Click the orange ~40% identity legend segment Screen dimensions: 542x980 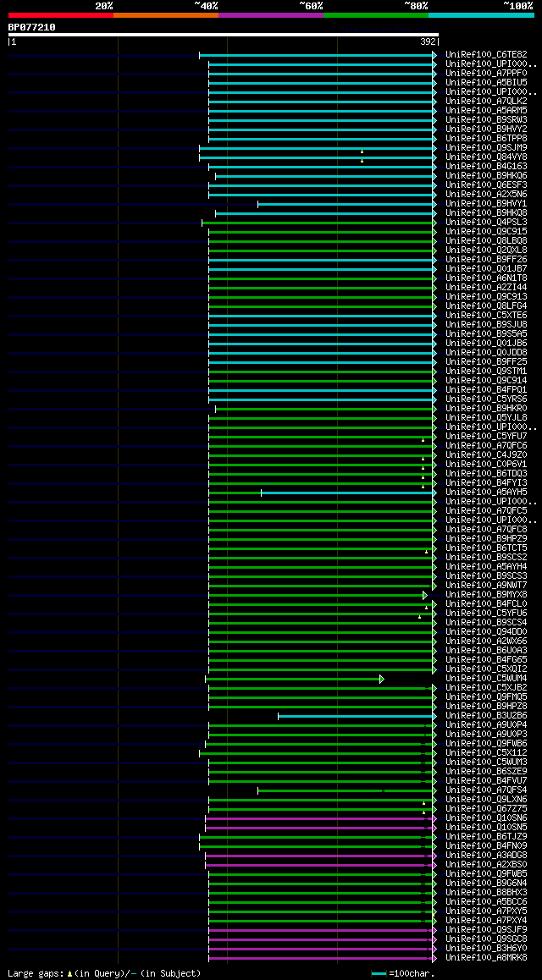(166, 14)
